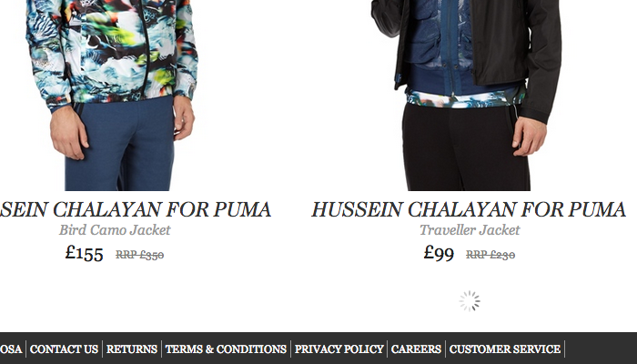The width and height of the screenshot is (637, 364).
Task: Go to the Returns footer link
Action: coord(132,349)
